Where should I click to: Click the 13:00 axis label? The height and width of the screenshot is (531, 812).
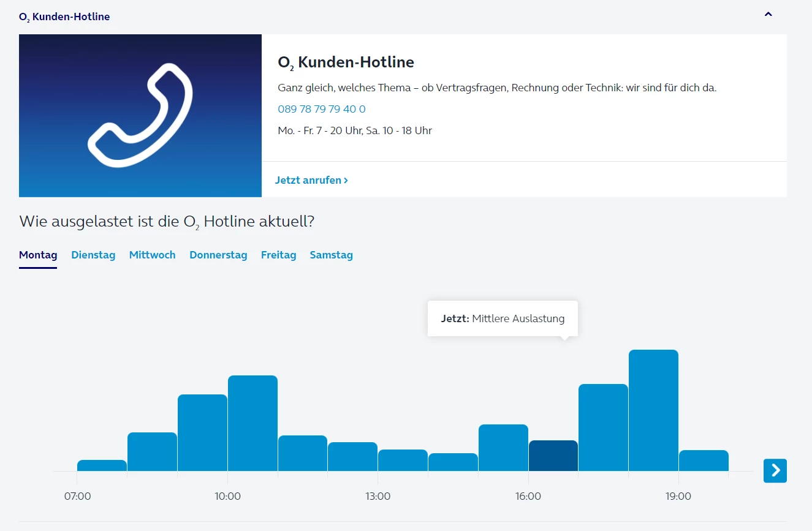tap(378, 496)
